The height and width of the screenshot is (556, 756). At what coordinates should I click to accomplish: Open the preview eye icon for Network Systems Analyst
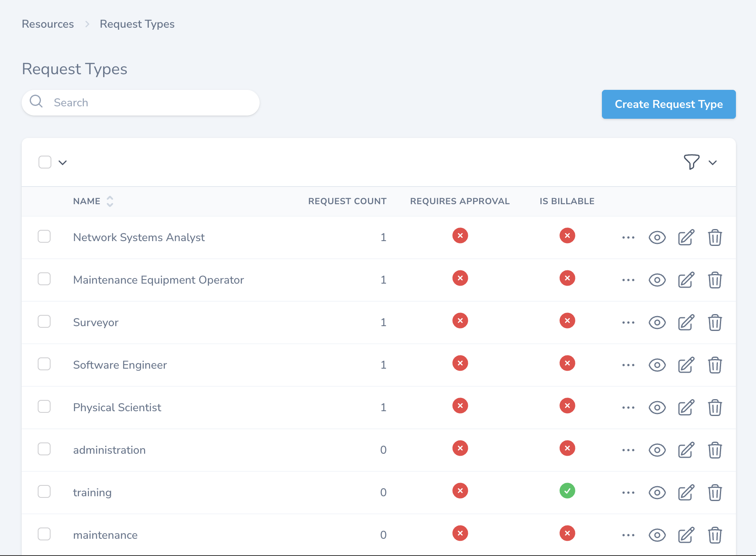point(657,237)
